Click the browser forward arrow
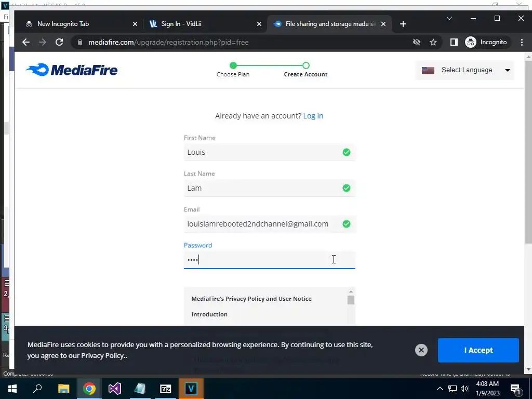 tap(43, 42)
